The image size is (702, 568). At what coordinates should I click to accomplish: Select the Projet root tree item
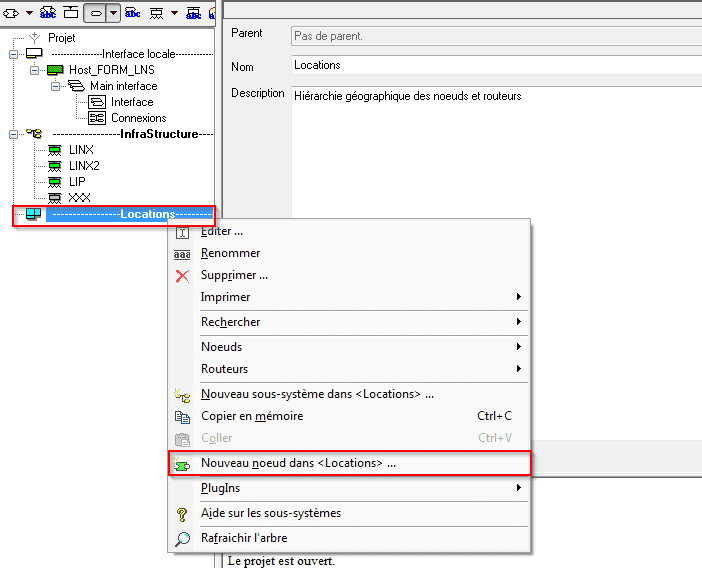(x=61, y=38)
